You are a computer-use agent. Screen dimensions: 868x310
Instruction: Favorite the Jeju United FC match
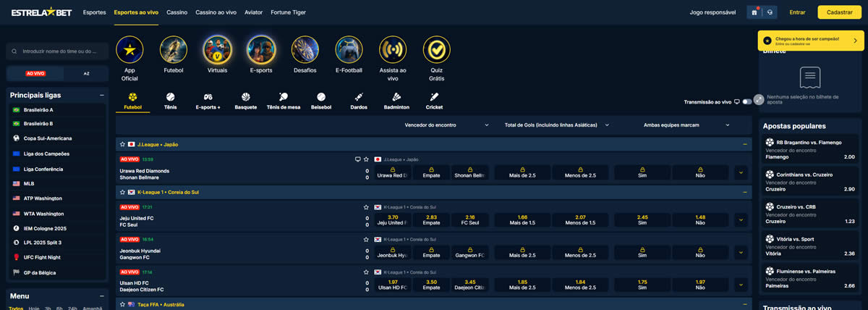coord(367,206)
